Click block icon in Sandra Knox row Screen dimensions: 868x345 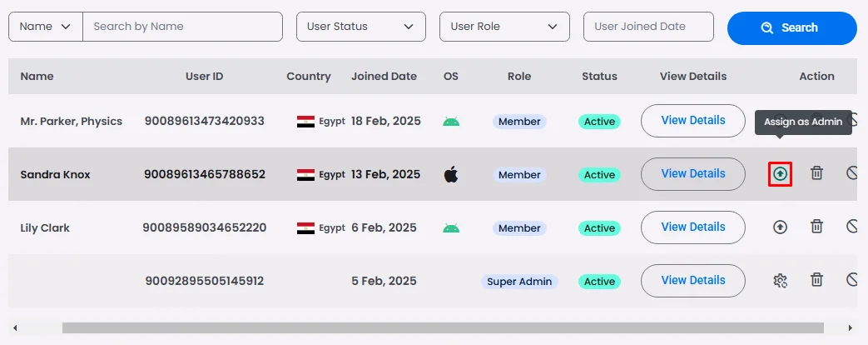(x=853, y=173)
